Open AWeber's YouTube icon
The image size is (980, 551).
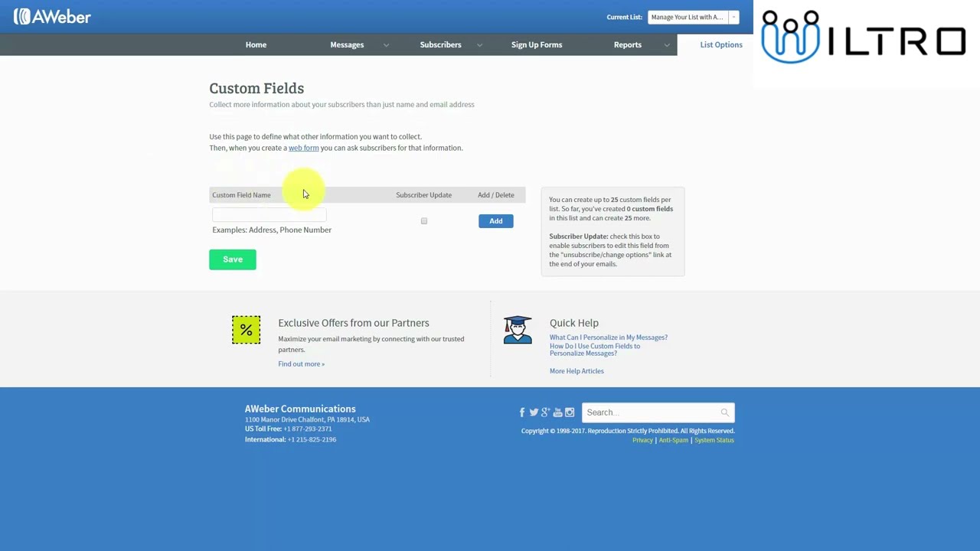(x=557, y=412)
